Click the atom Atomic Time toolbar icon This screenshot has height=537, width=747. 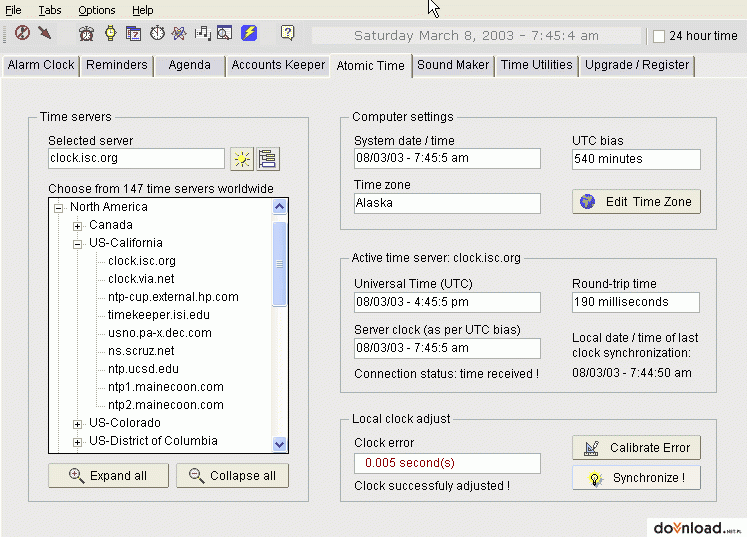pyautogui.click(x=180, y=33)
